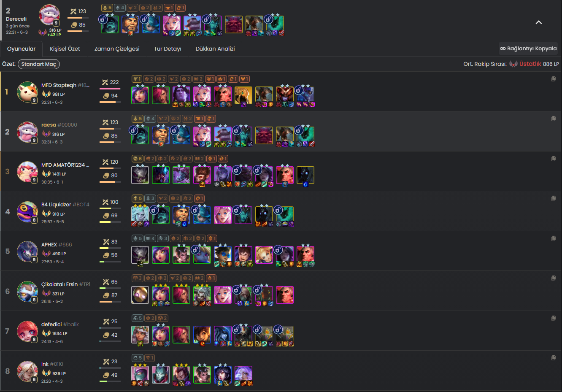The image size is (562, 392).
Task: Collapse the match details with the chevron
Action: 538,22
